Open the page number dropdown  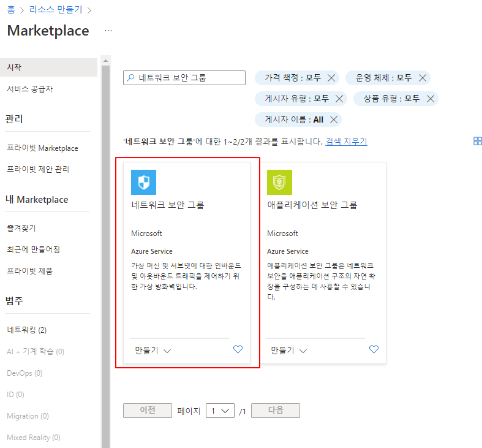(x=220, y=411)
